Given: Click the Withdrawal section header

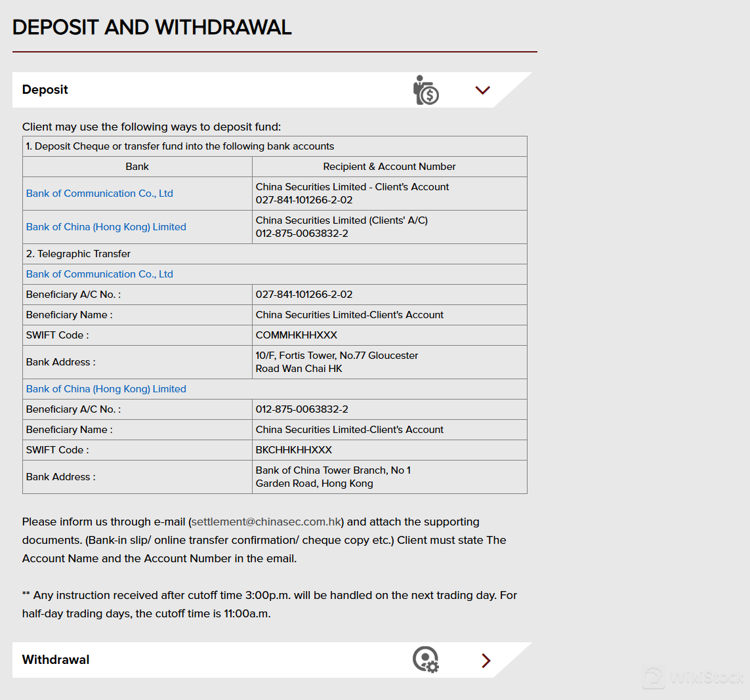Looking at the screenshot, I should pyautogui.click(x=272, y=660).
